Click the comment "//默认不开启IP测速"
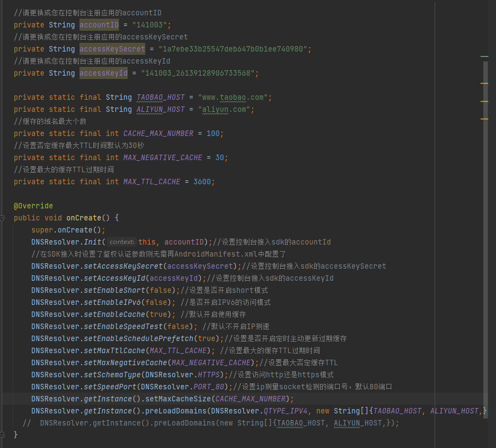Image resolution: width=496 pixels, height=448 pixels. 236,326
